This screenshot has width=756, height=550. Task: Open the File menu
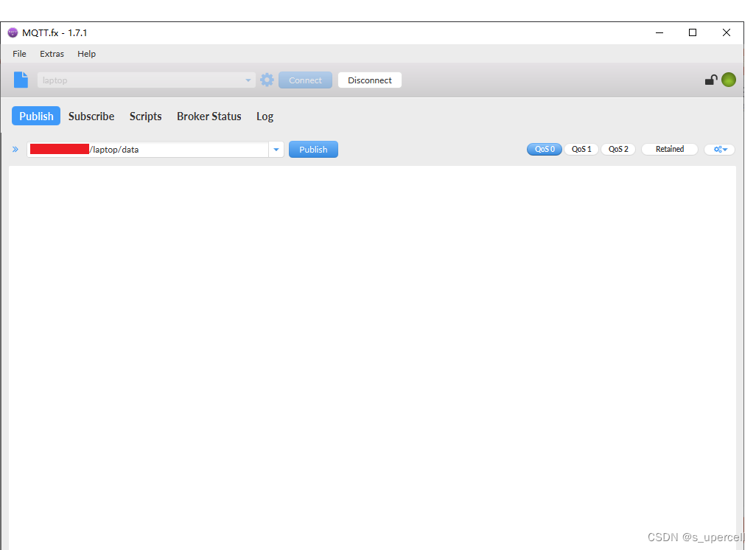(19, 54)
